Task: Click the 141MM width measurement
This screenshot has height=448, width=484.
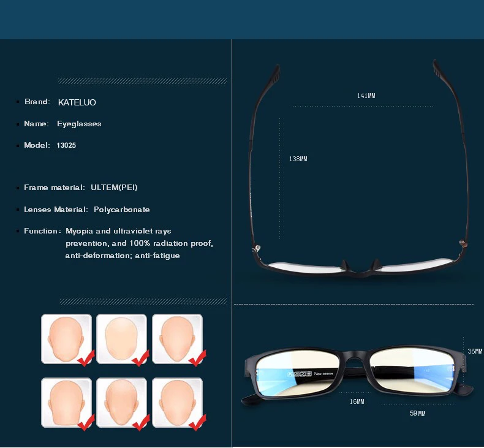Action: (366, 96)
